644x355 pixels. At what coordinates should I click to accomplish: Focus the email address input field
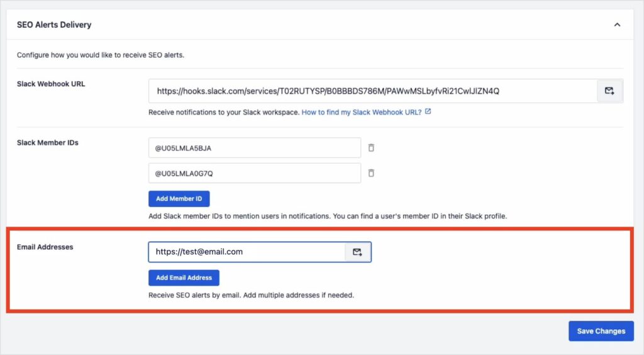247,252
